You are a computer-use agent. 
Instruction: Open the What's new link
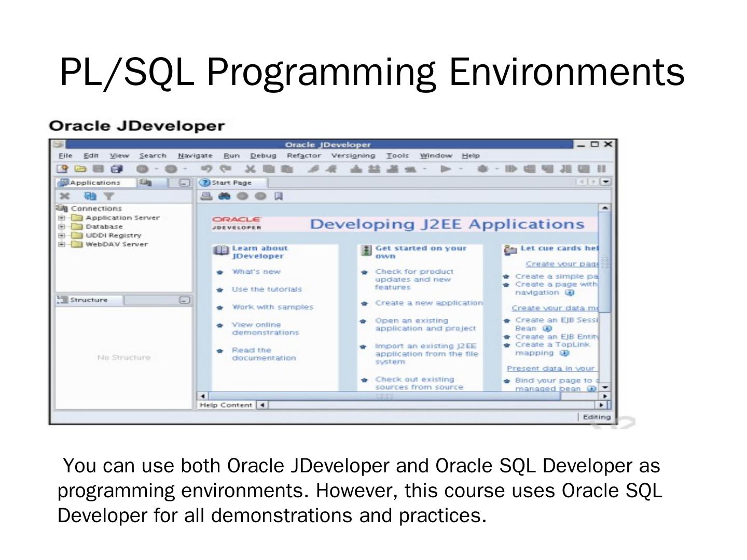pyautogui.click(x=256, y=272)
